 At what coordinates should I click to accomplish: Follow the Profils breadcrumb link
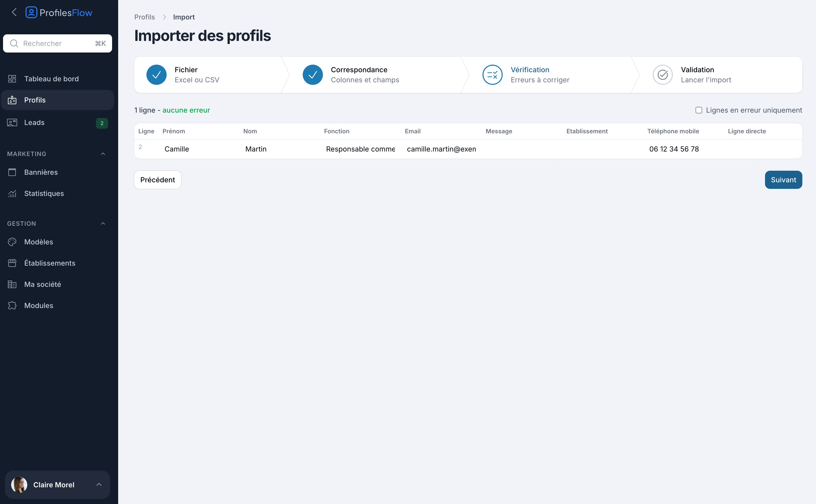pyautogui.click(x=145, y=17)
